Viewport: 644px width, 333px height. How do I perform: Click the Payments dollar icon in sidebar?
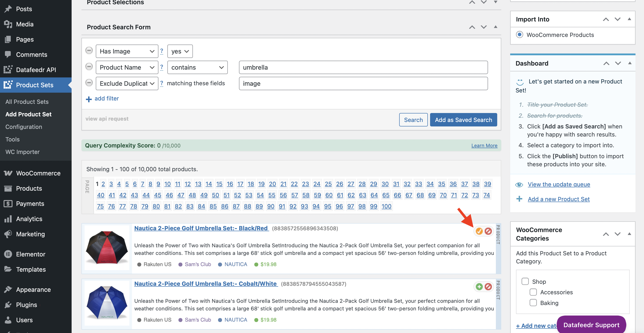(x=8, y=203)
